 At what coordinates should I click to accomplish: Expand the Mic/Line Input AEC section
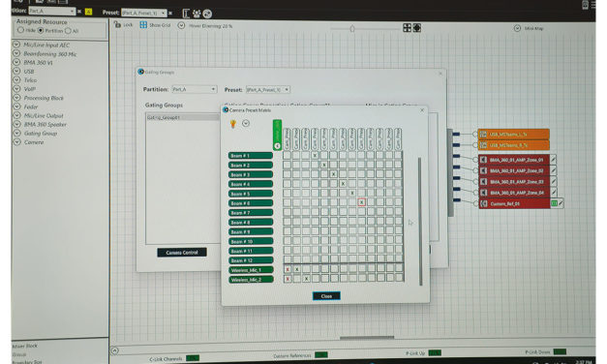[16, 45]
